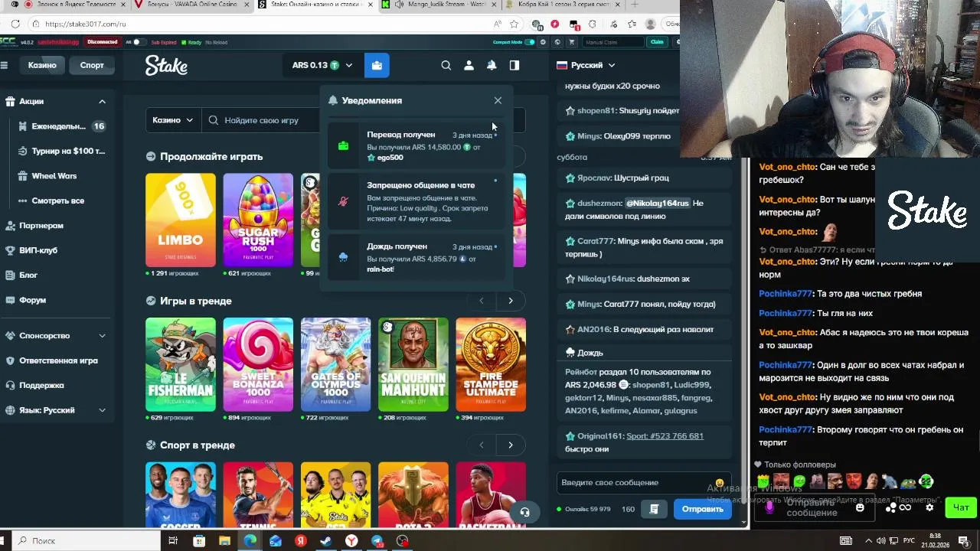This screenshot has width=980, height=551.
Task: Open Ответственная игра sidebar link
Action: pyautogui.click(x=58, y=360)
